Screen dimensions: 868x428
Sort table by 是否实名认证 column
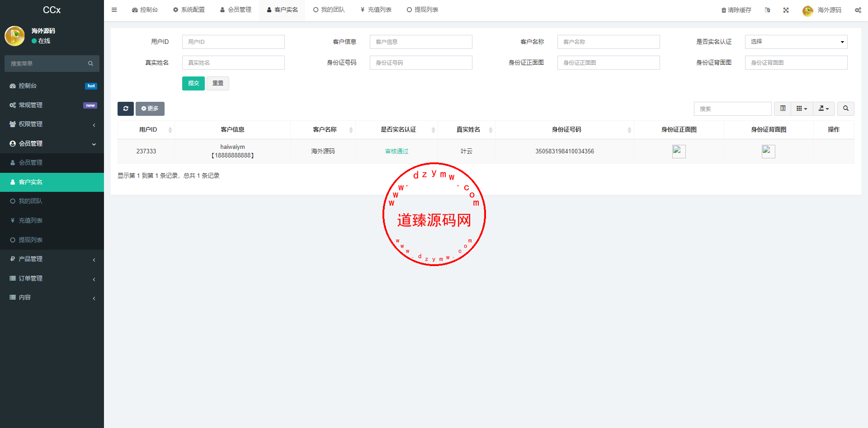[x=396, y=130]
